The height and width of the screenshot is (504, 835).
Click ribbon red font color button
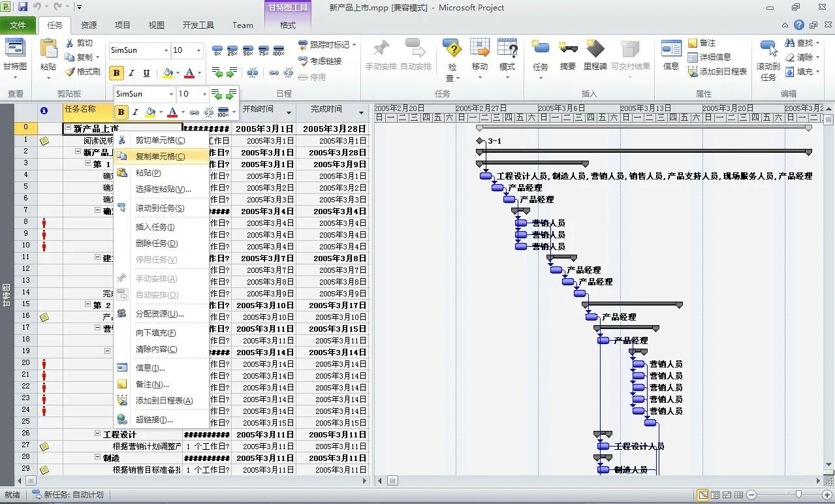click(x=189, y=73)
